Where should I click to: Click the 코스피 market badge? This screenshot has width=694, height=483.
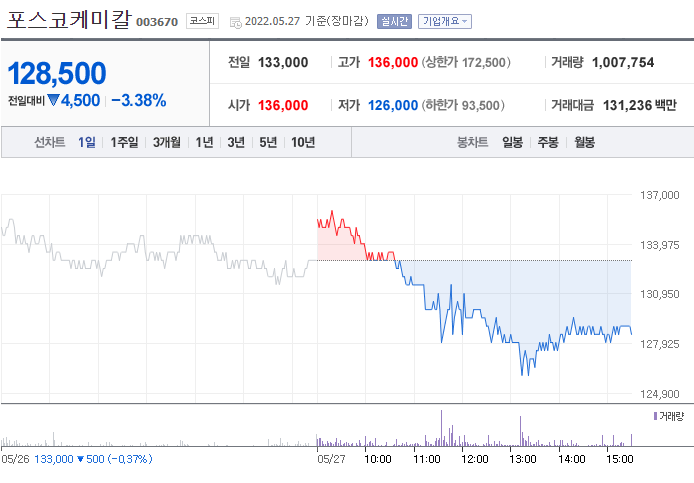[202, 21]
